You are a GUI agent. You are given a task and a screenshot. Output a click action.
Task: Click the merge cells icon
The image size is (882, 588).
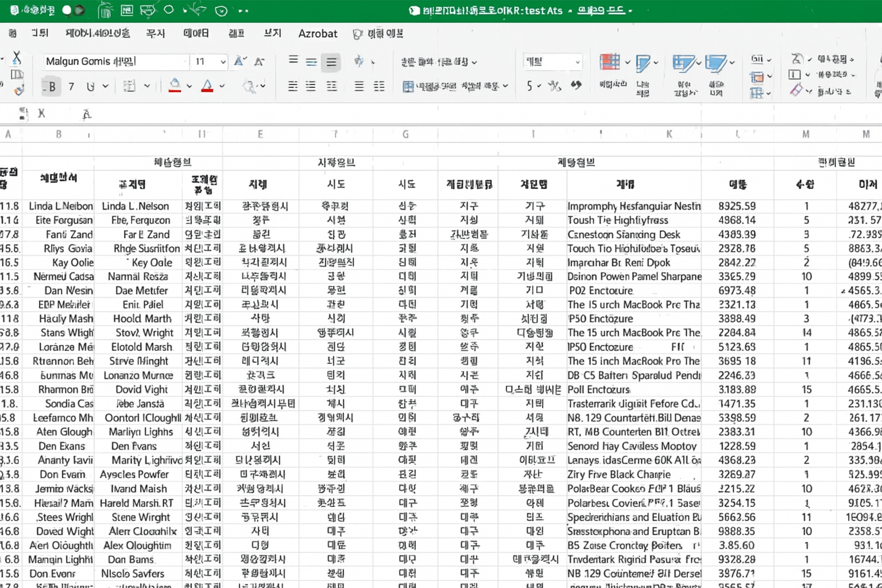pyautogui.click(x=408, y=87)
